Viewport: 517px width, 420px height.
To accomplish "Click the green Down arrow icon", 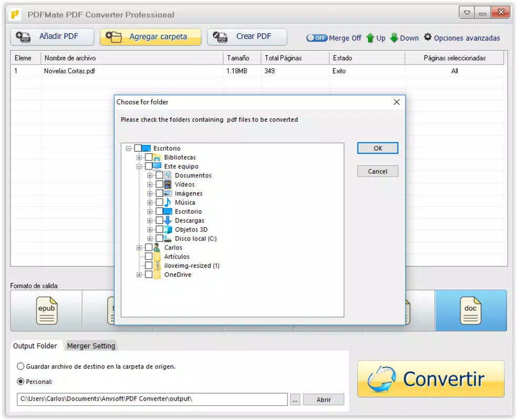I will pyautogui.click(x=394, y=38).
